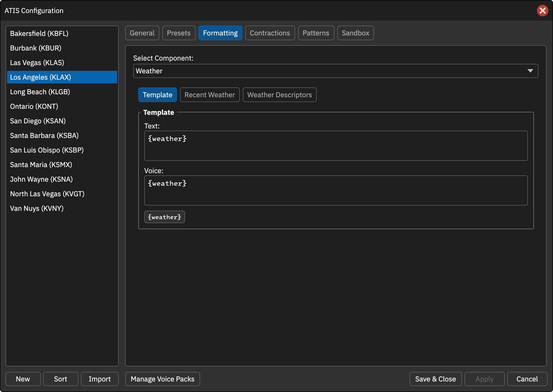
Task: Click inside the Voice template field
Action: tap(336, 190)
